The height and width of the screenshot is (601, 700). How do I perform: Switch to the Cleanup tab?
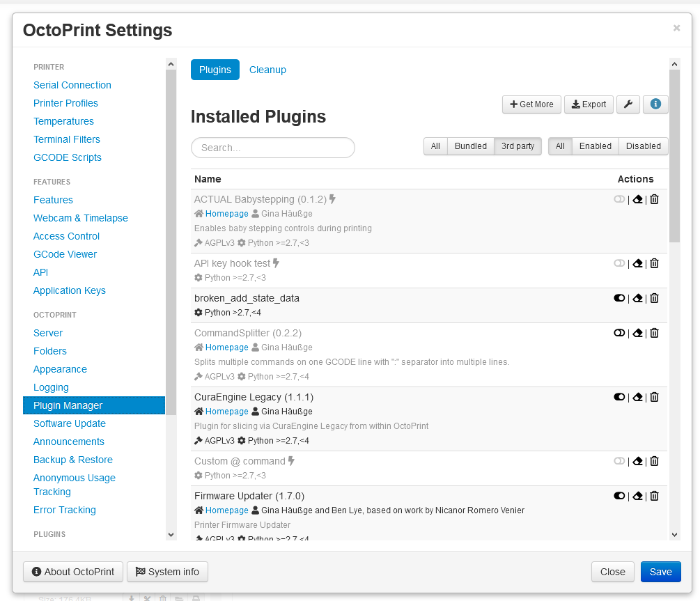pos(267,70)
